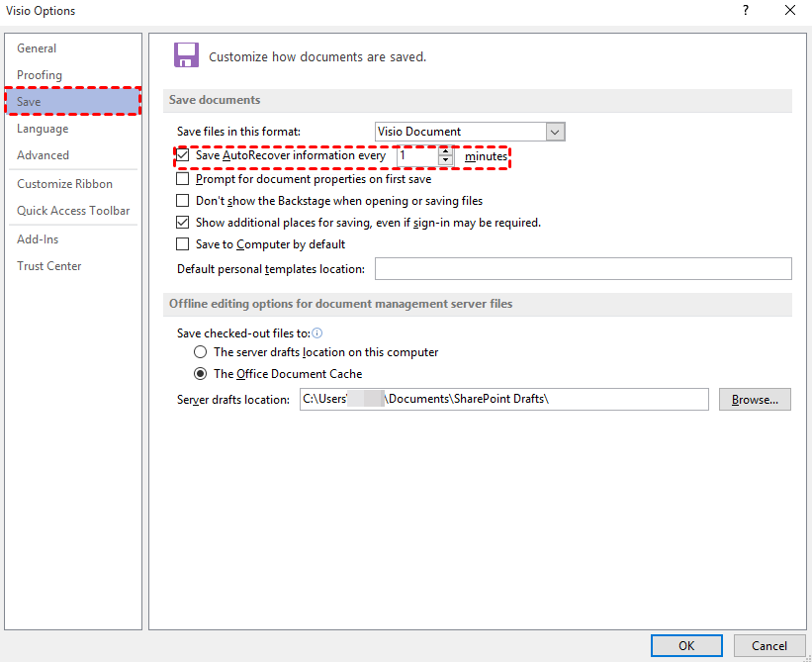Click the purple floppy disk save icon

[186, 54]
